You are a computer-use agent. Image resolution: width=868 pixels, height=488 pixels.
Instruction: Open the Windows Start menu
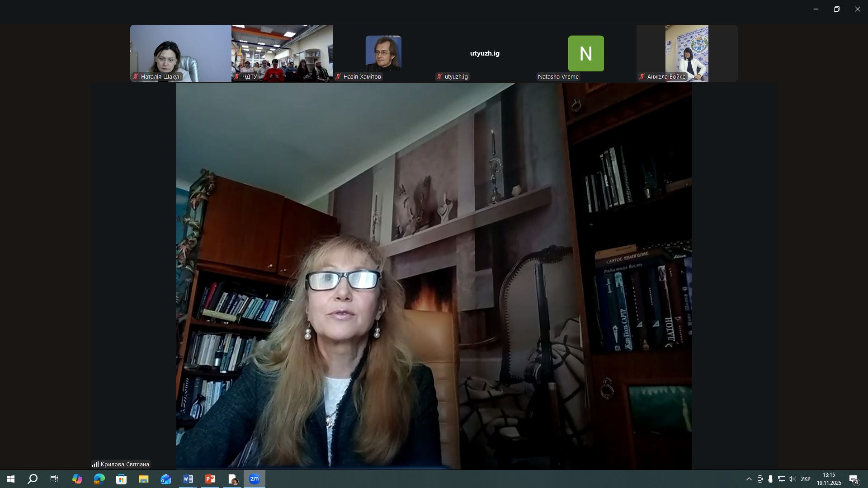pos(11,479)
